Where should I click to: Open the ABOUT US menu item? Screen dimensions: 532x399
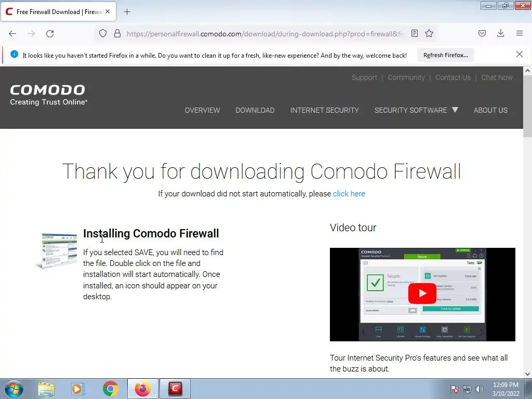[490, 110]
